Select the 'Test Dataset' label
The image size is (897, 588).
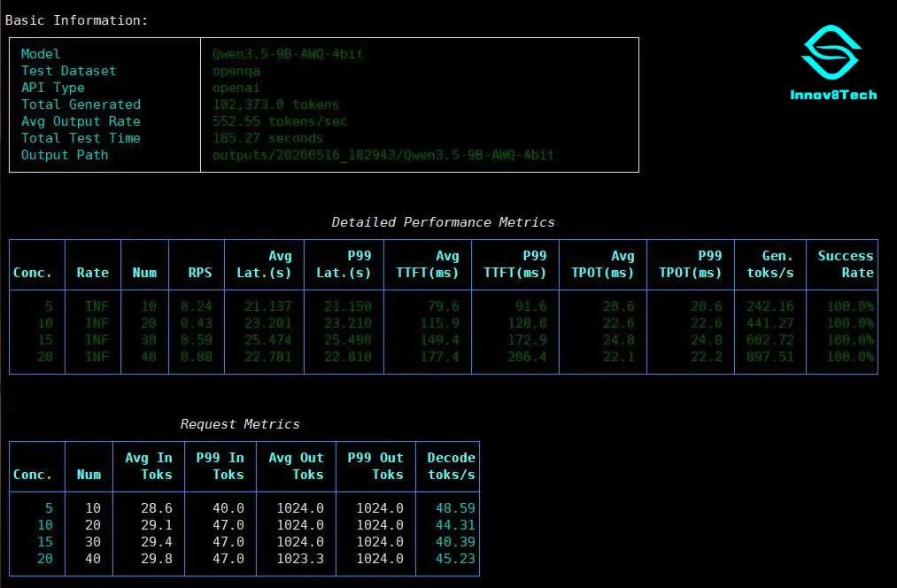pos(69,71)
